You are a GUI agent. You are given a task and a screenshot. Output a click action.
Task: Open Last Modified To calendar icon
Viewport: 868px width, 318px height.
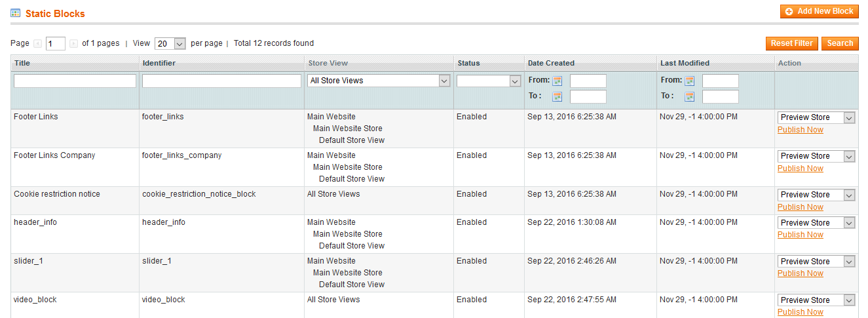tap(690, 97)
